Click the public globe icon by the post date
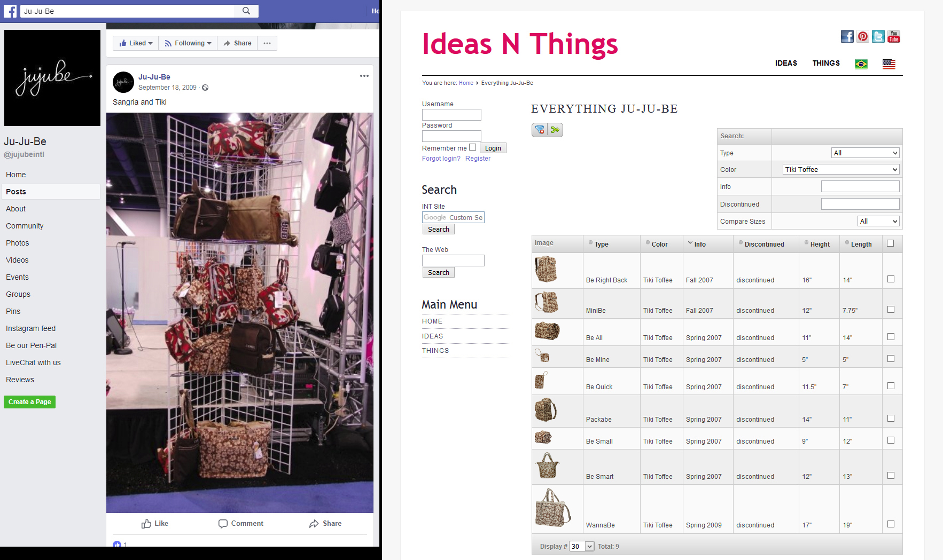 coord(205,88)
